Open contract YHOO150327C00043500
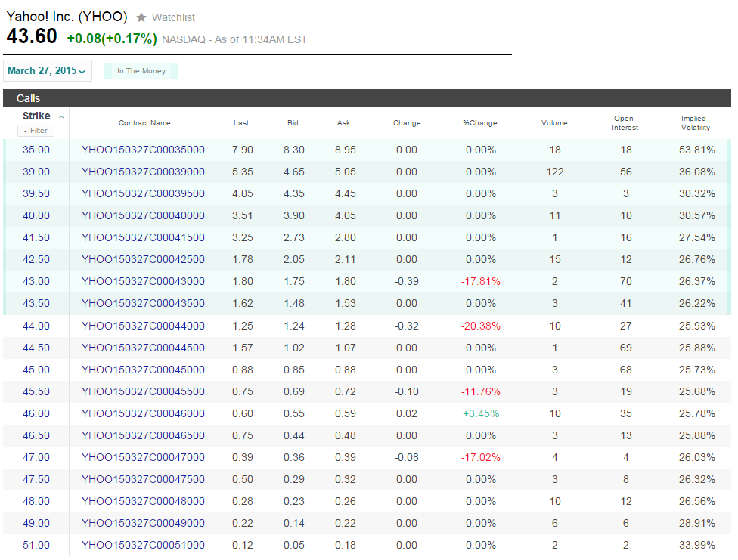738x560 pixels. click(143, 303)
